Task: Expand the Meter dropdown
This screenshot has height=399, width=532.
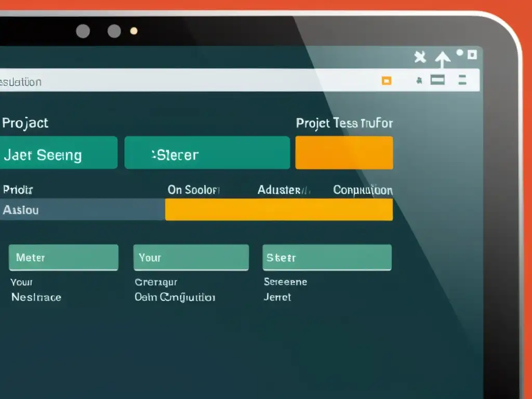Action: (63, 257)
